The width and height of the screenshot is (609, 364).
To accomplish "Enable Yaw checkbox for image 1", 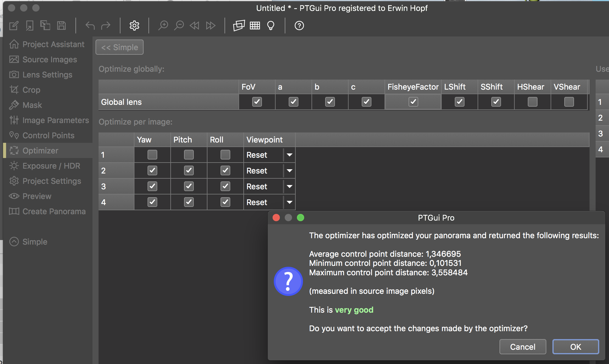I will coord(152,155).
